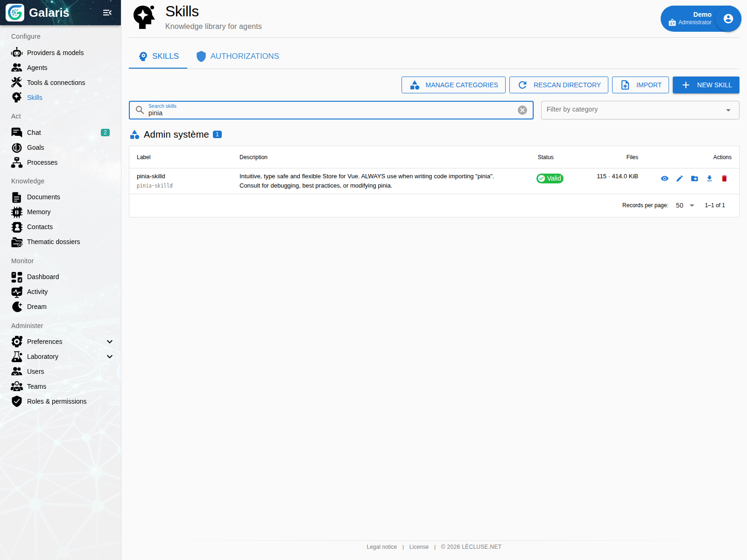Viewport: 747px width, 560px height.
Task: Click the pinia-skilld label
Action: coord(151,176)
